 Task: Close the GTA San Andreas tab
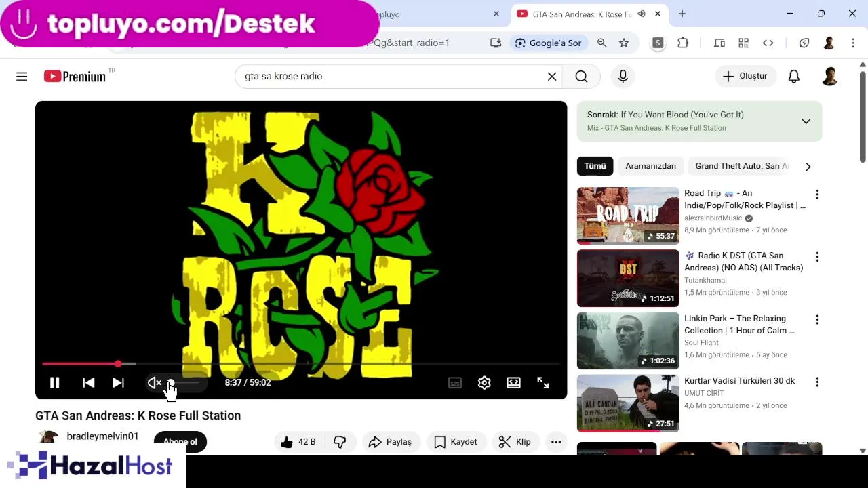(x=658, y=14)
